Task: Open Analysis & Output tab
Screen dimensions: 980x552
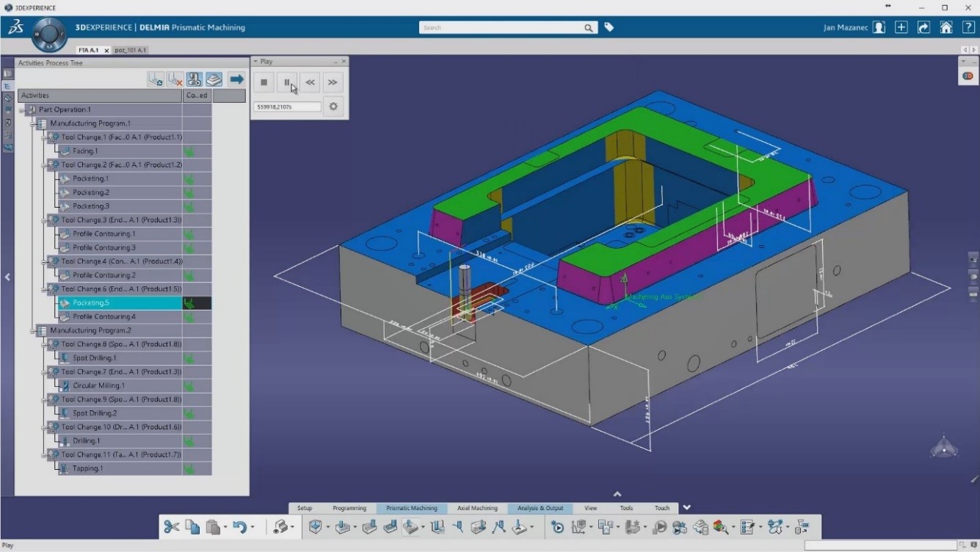Action: [540, 508]
